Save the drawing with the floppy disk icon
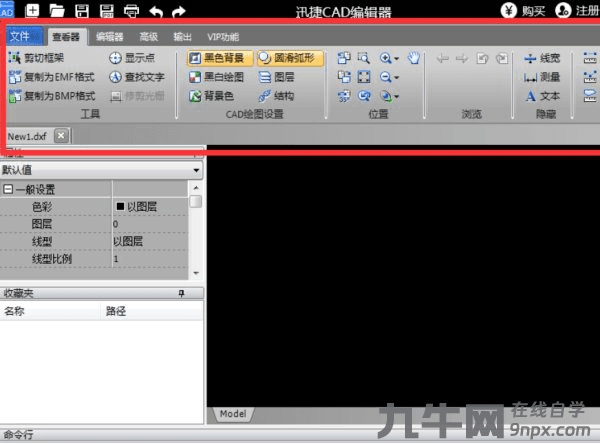 click(x=82, y=11)
